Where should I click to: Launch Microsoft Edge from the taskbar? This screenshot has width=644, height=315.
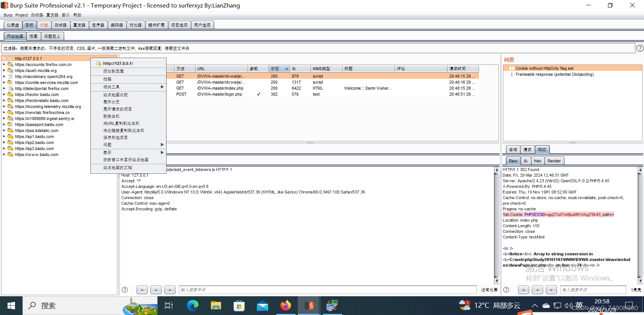click(x=193, y=306)
